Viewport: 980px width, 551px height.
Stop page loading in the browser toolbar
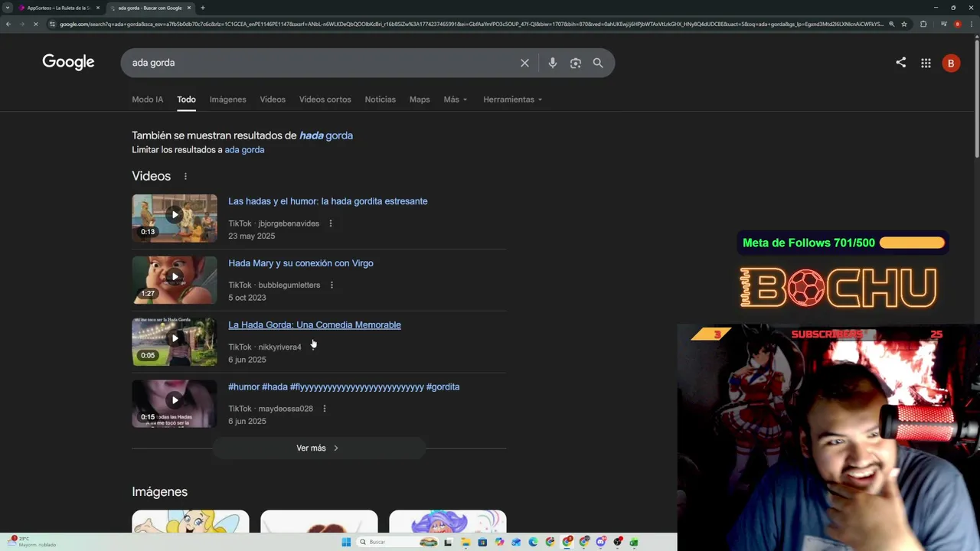(35, 24)
